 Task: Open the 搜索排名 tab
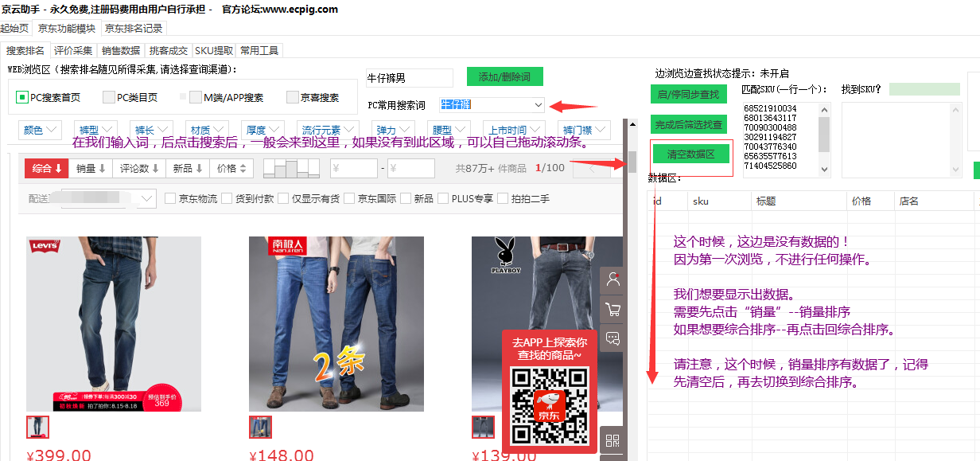tap(25, 50)
